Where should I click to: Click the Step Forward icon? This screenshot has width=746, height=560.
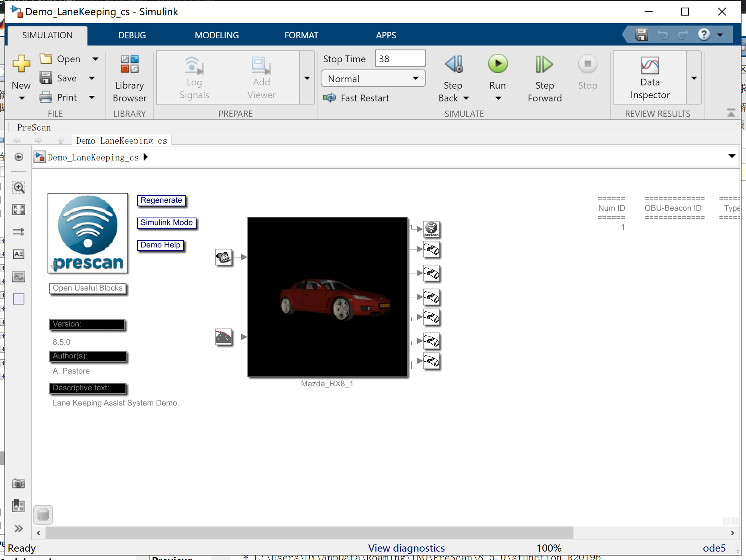(x=544, y=64)
